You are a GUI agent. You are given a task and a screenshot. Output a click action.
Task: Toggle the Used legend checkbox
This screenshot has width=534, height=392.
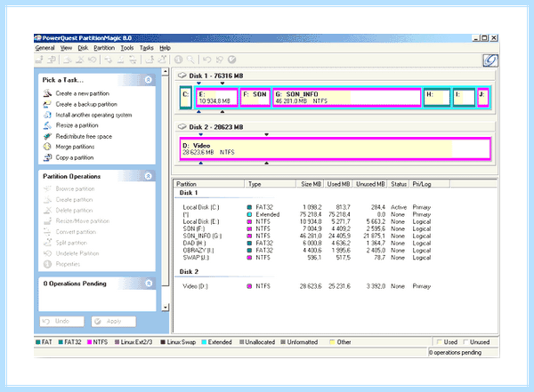click(x=440, y=342)
